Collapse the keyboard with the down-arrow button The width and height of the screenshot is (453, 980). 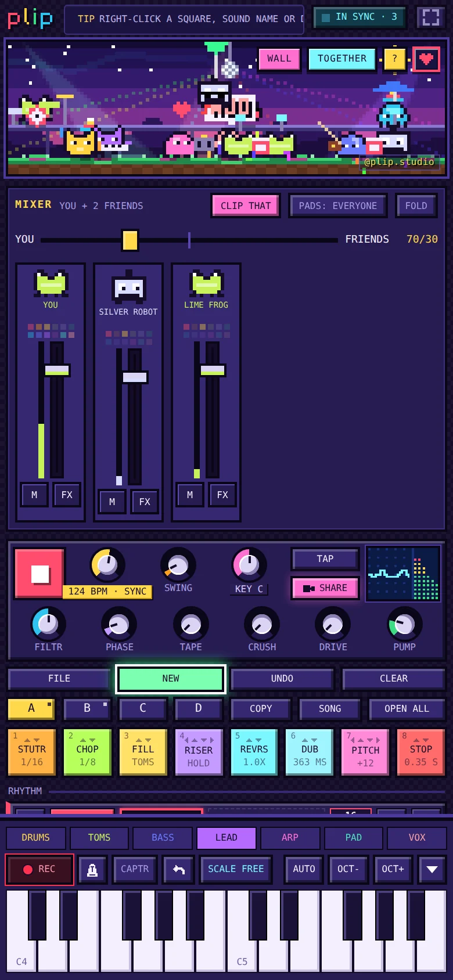coord(432,869)
